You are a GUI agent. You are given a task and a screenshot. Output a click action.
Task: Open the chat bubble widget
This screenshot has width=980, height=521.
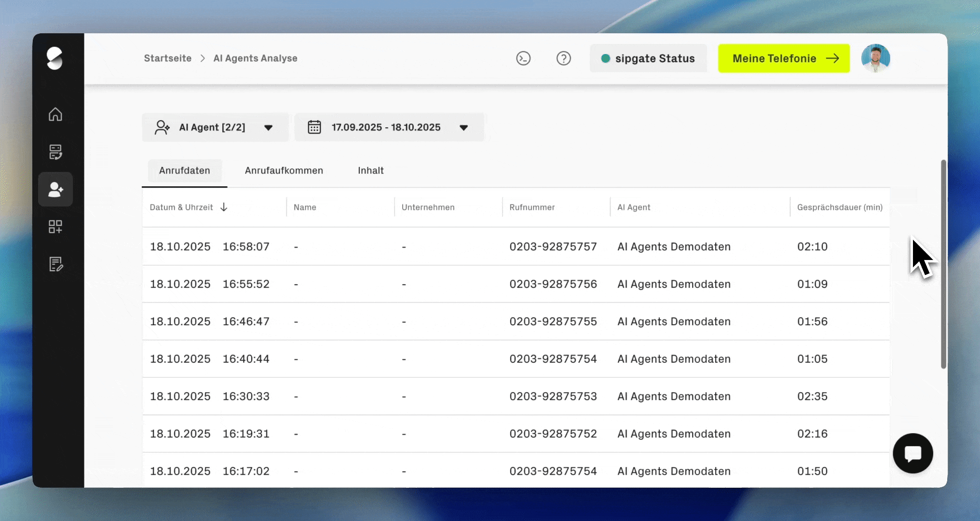912,453
